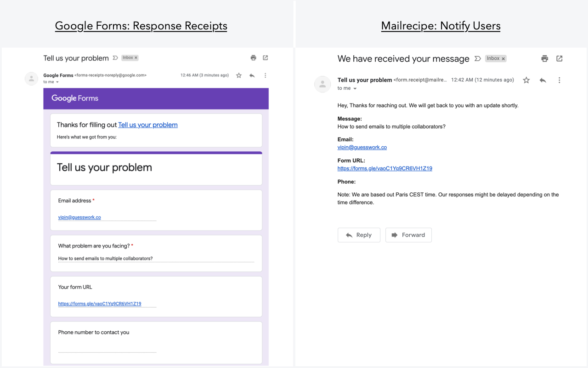The image size is (588, 368).
Task: Print the Google Forms receipt email
Action: tap(253, 58)
